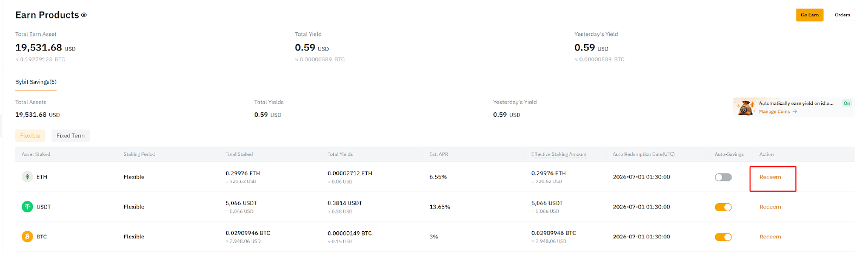Open the Manage Coins link
Screen dimensions: 868x253
tap(774, 112)
